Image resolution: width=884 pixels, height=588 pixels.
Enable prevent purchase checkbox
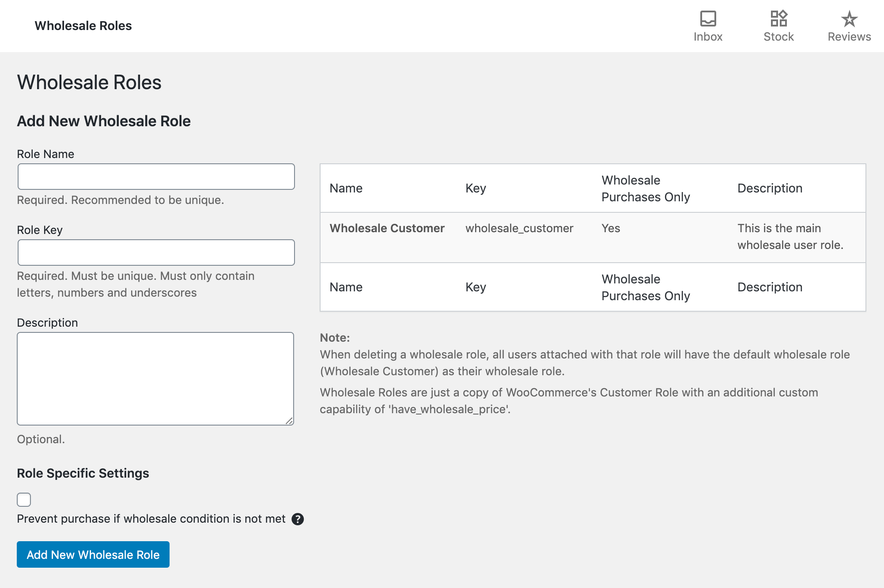pyautogui.click(x=24, y=500)
